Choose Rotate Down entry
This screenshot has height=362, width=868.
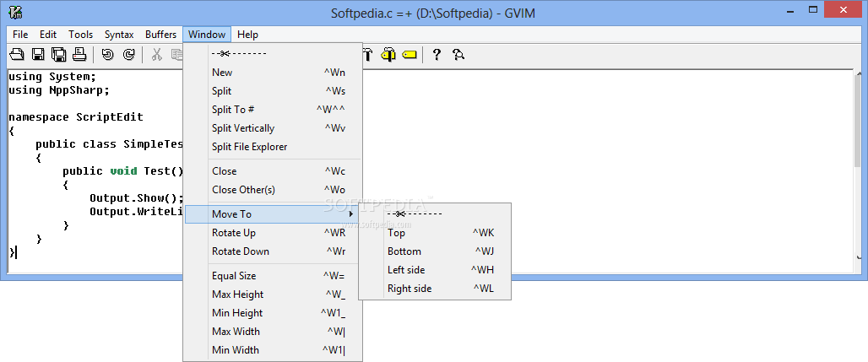pyautogui.click(x=273, y=251)
